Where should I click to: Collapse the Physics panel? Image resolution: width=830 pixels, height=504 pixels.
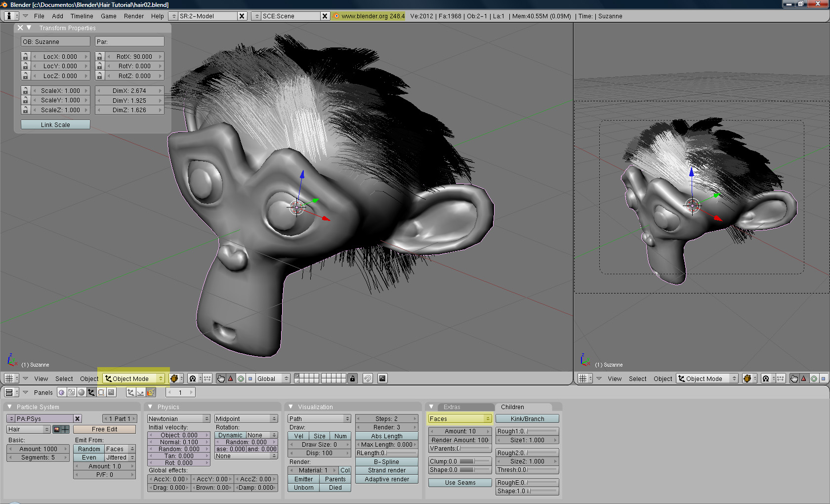(150, 407)
